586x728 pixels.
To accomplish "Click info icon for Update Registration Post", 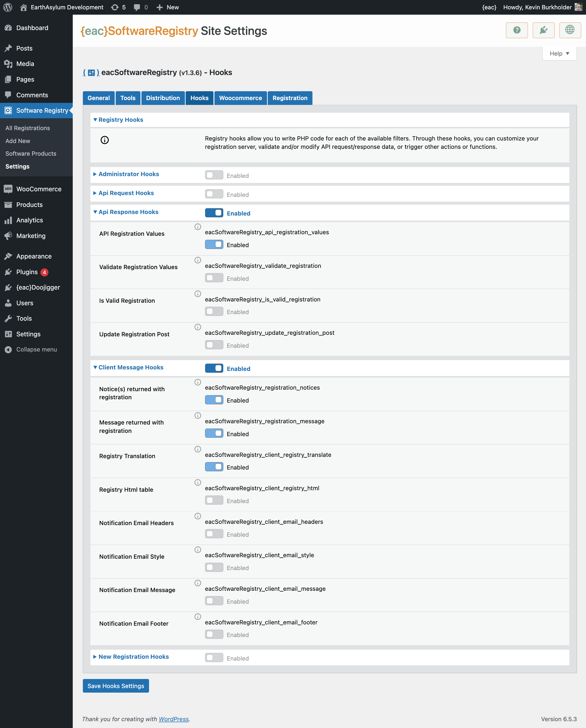I will tap(198, 327).
